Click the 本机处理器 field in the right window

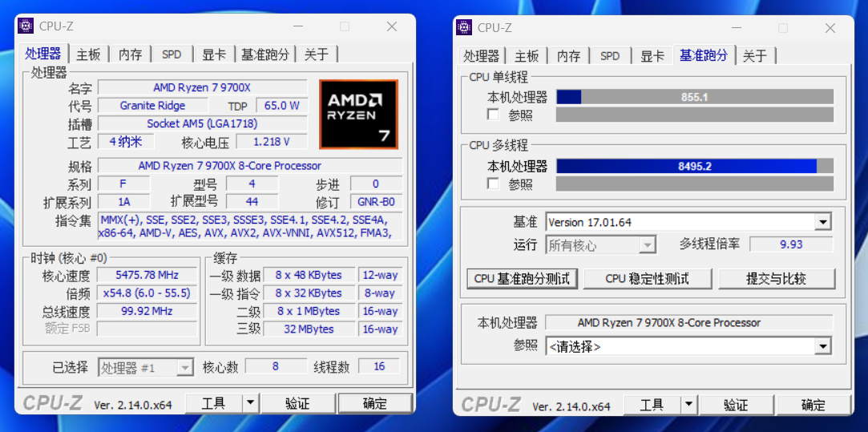[x=689, y=322]
